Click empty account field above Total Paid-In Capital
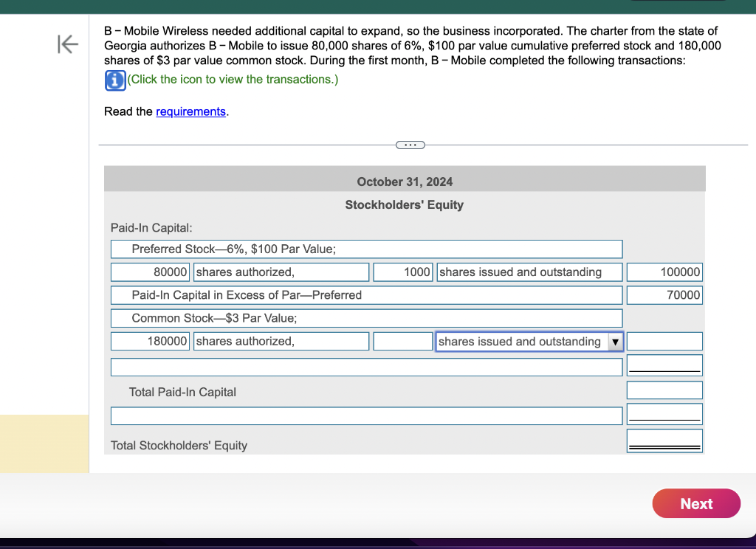 click(366, 367)
